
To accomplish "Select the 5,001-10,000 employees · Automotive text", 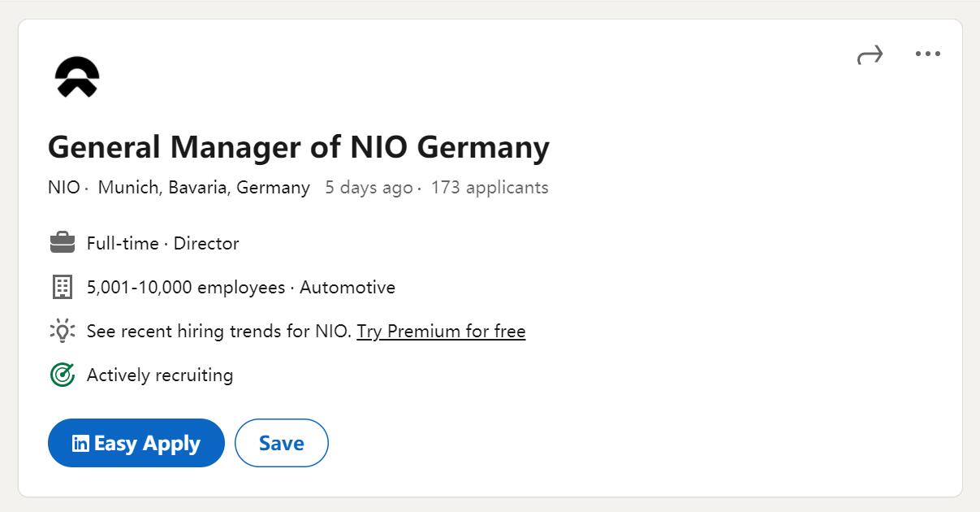I will 241,287.
